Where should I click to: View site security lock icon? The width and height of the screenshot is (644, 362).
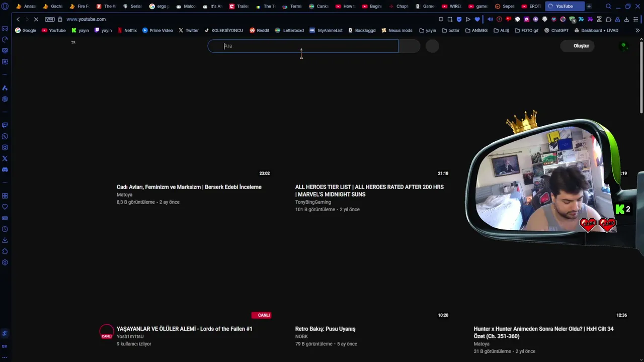60,19
